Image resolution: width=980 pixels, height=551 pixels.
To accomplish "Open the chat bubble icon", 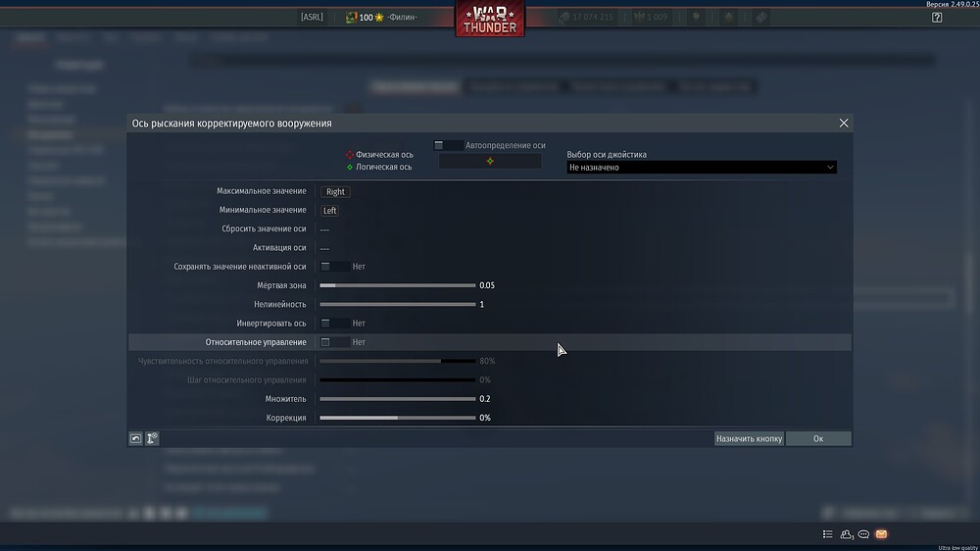I will (x=863, y=534).
